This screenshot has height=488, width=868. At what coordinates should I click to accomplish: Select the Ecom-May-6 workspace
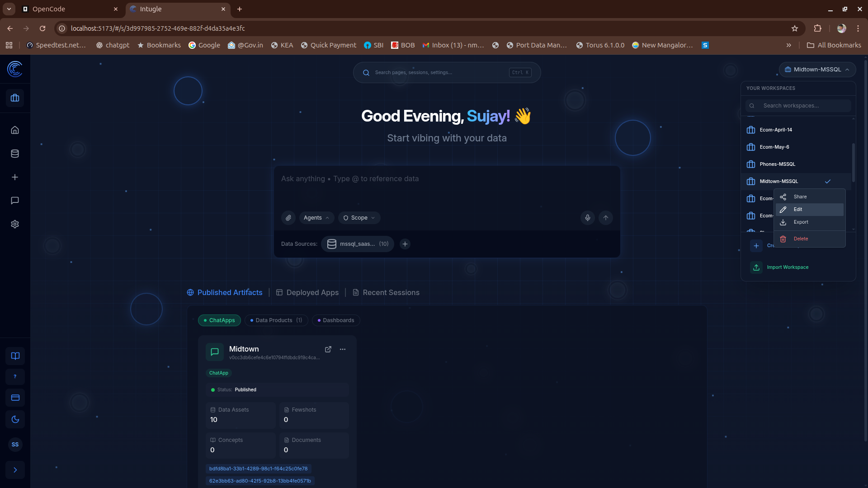(x=797, y=147)
